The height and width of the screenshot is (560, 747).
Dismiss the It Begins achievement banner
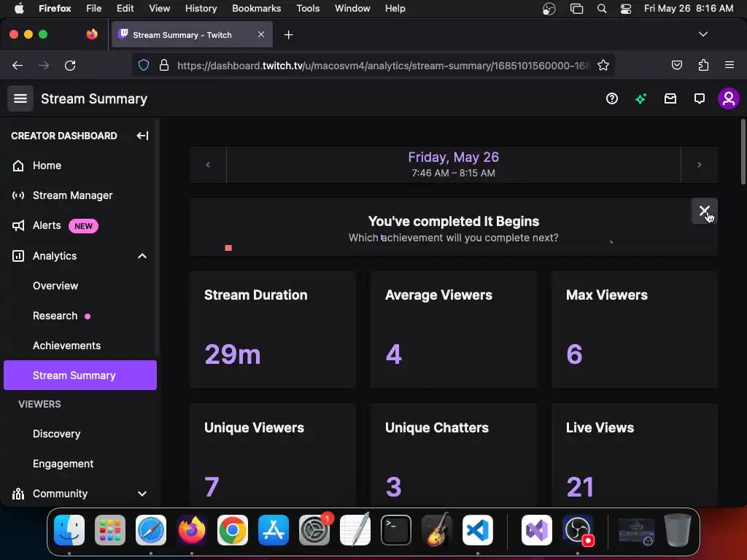tap(704, 211)
